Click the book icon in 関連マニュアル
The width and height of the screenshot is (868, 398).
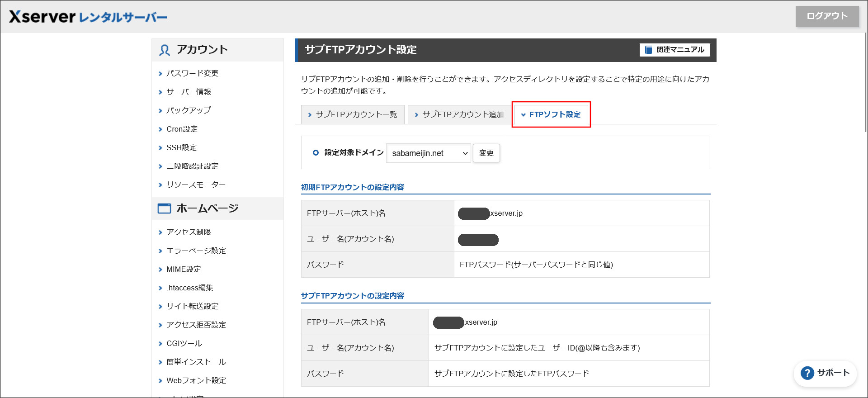(x=649, y=50)
